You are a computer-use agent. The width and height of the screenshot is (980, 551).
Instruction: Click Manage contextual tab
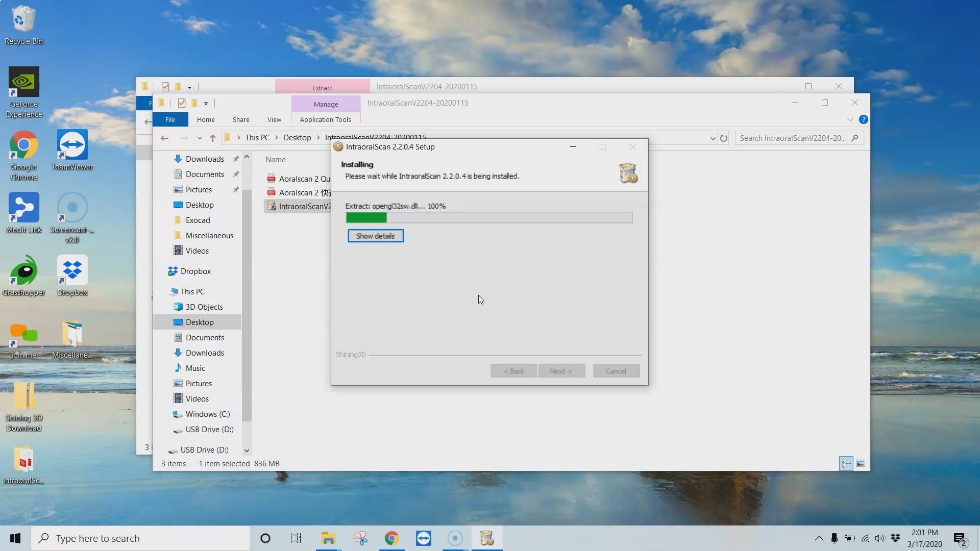[x=326, y=104]
